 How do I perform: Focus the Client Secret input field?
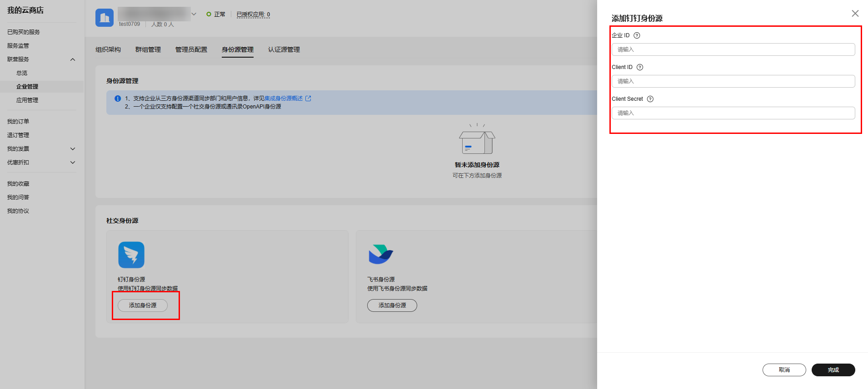click(733, 113)
